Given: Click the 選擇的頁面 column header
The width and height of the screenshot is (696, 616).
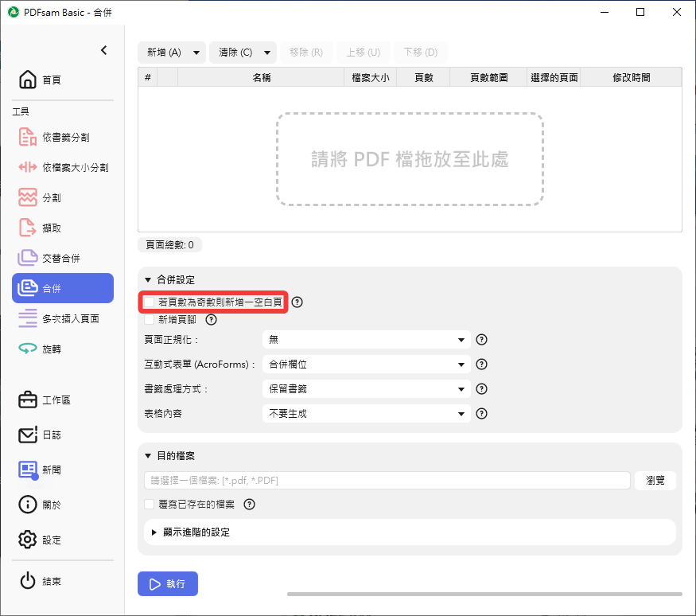Looking at the screenshot, I should (x=554, y=78).
